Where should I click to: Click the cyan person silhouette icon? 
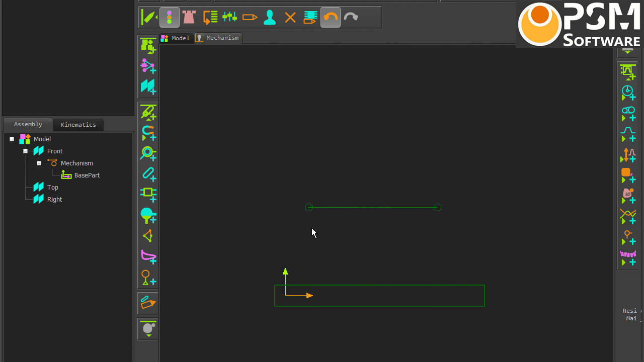270,18
